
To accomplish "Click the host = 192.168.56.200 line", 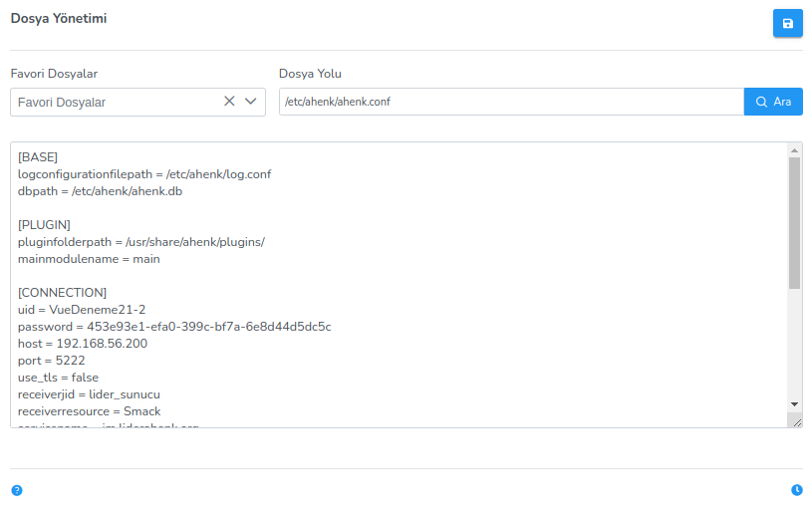I will pyautogui.click(x=83, y=344).
